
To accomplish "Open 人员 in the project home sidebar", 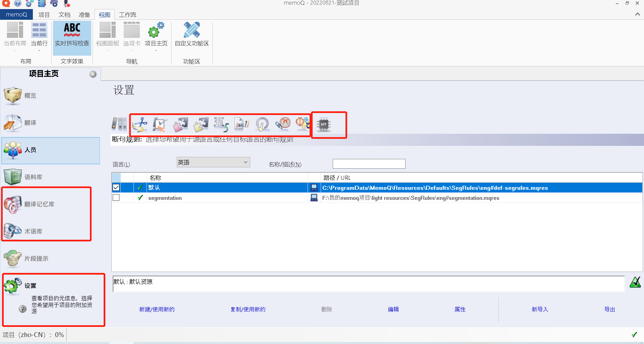I will tap(51, 150).
